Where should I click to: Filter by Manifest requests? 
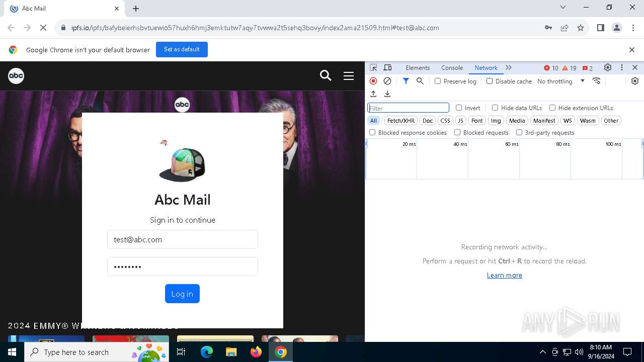(544, 121)
